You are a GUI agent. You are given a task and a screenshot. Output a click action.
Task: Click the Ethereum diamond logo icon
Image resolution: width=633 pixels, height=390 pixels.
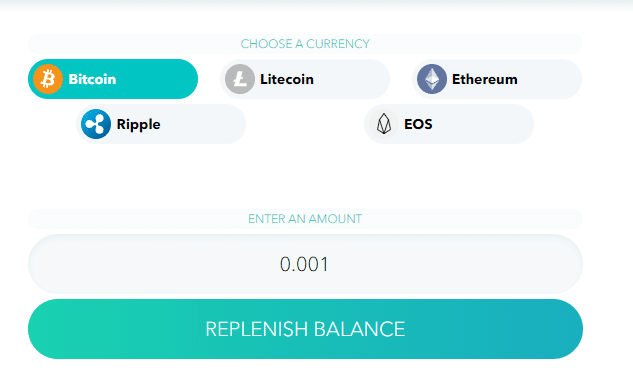coord(432,79)
